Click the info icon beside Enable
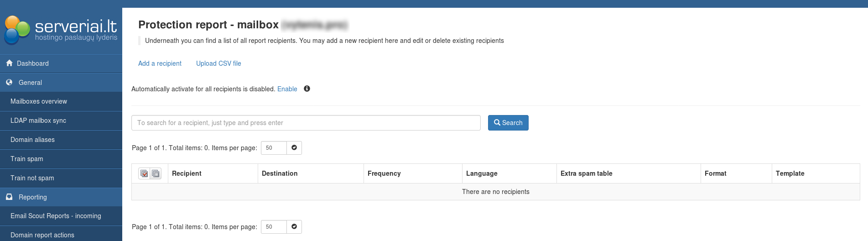The image size is (868, 241). [307, 89]
